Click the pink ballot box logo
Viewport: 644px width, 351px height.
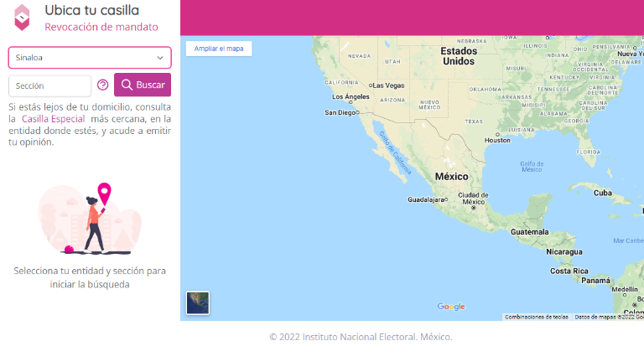point(23,17)
